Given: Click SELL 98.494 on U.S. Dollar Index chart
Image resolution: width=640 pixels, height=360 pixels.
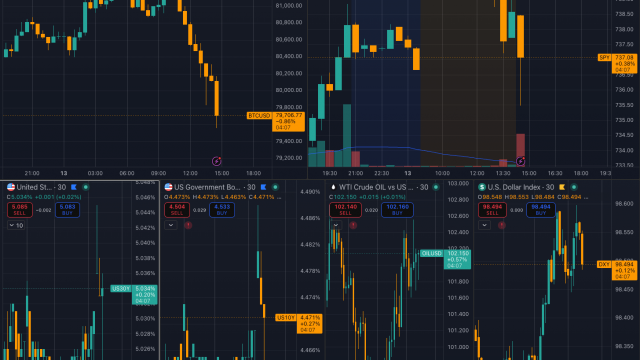Looking at the screenshot, I should coord(492,210).
